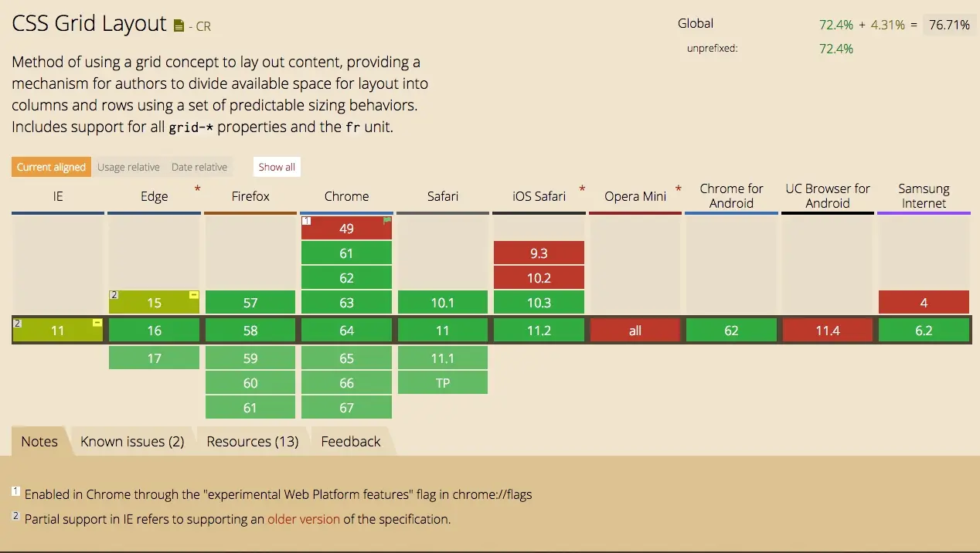Switch to Date relative view
Screen dimensions: 980x553
tap(199, 167)
